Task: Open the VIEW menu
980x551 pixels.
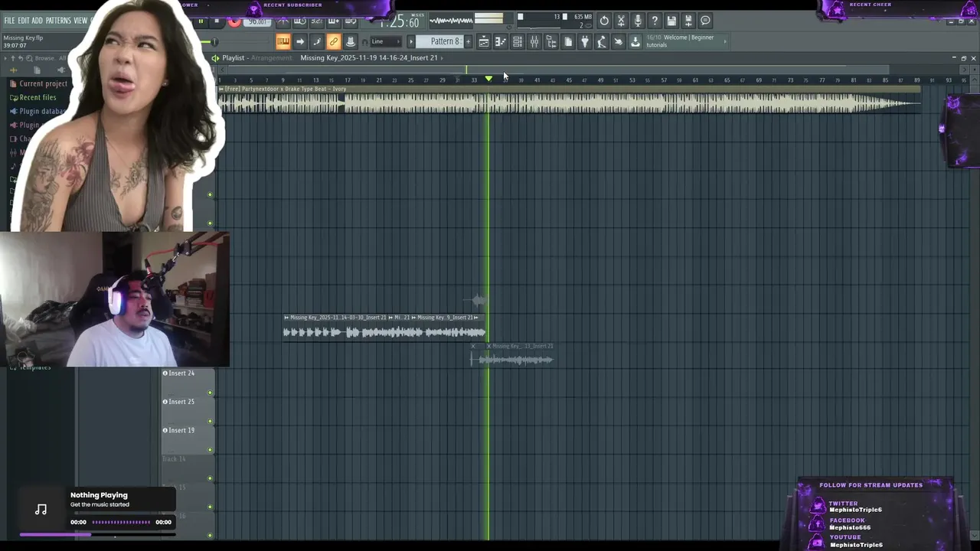Action: point(80,21)
